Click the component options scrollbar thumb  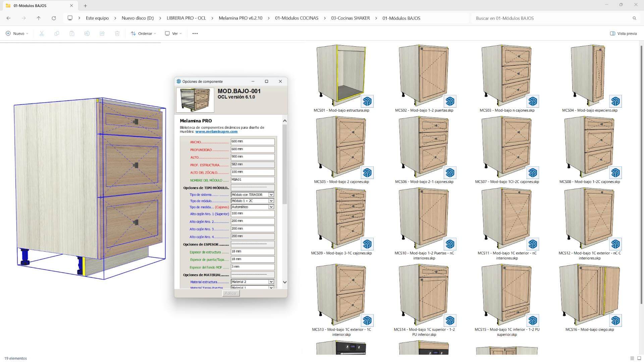(x=285, y=164)
